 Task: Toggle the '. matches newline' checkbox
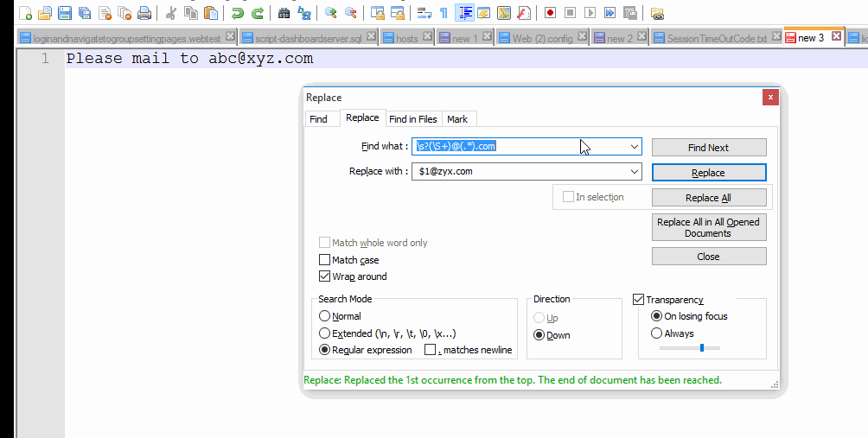tap(431, 350)
